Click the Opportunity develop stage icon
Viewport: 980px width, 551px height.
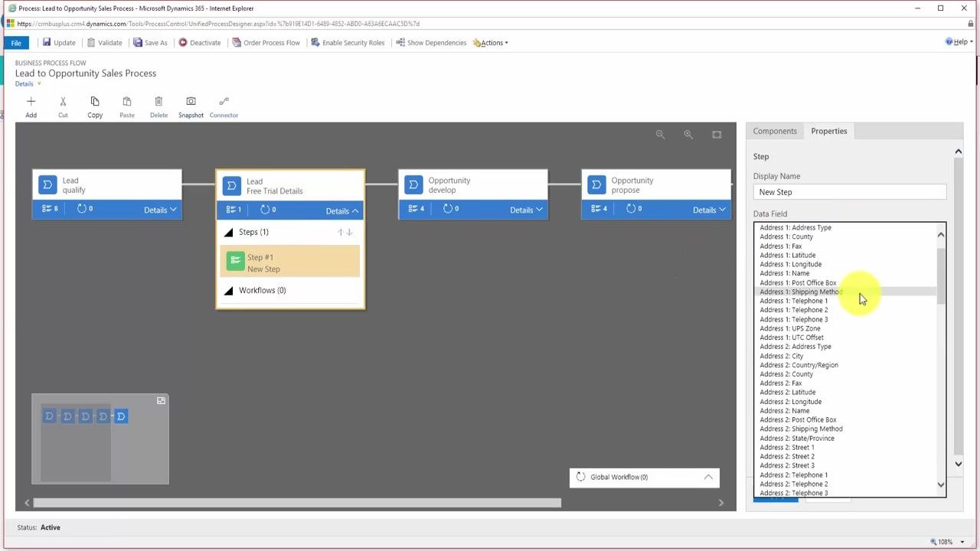pyautogui.click(x=413, y=185)
